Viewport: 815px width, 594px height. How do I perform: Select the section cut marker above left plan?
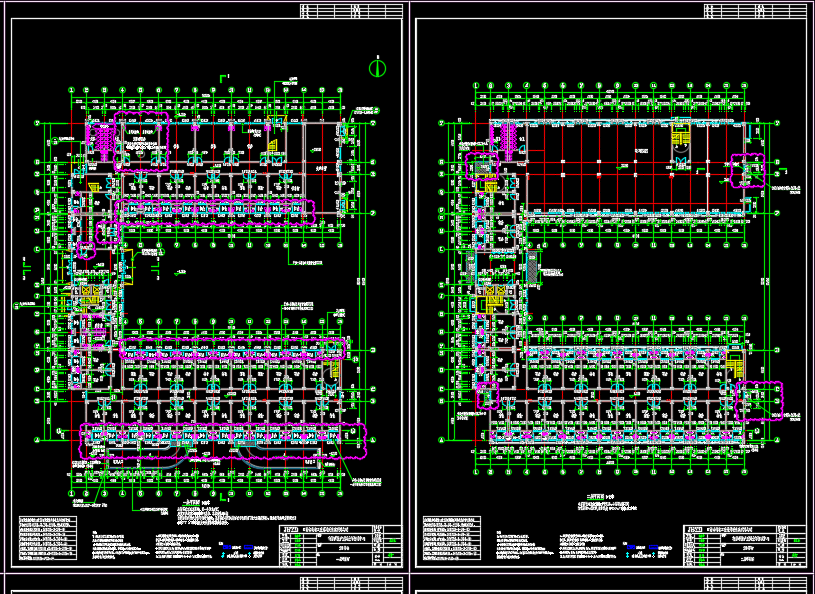pyautogui.click(x=223, y=76)
